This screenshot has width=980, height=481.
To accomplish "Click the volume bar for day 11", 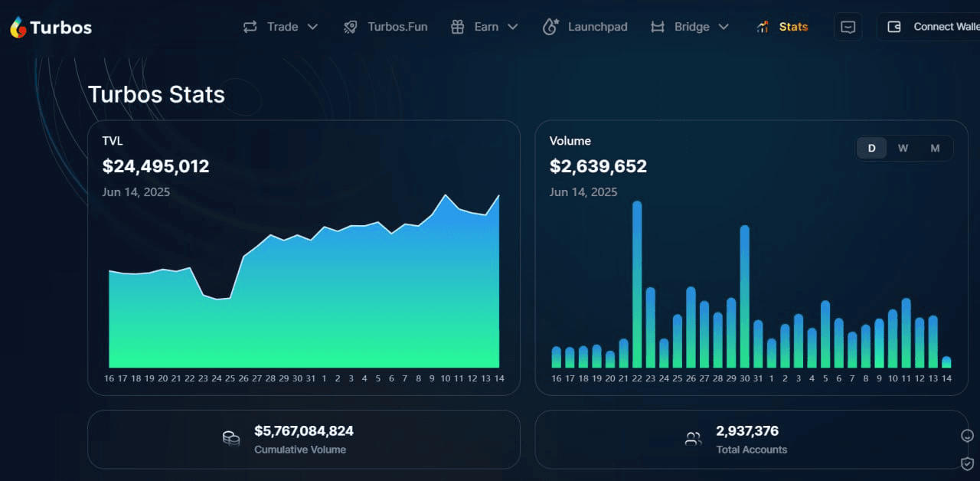I will pyautogui.click(x=906, y=333).
